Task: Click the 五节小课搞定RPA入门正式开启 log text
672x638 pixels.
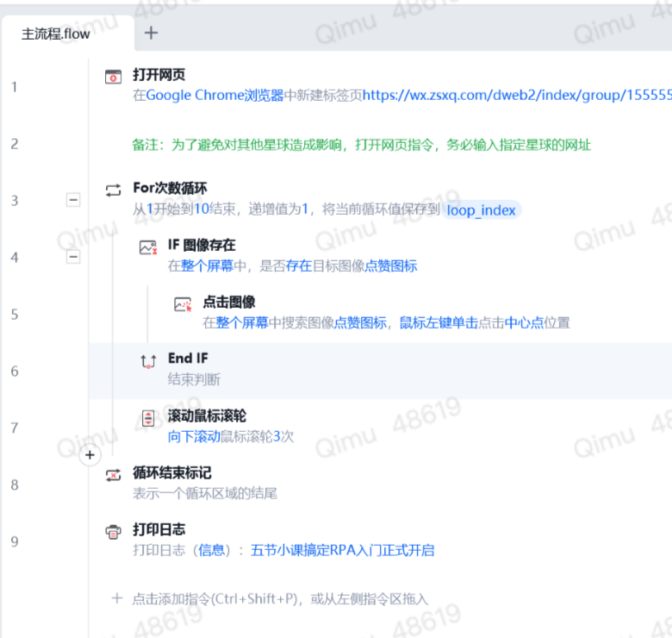Action: click(342, 550)
